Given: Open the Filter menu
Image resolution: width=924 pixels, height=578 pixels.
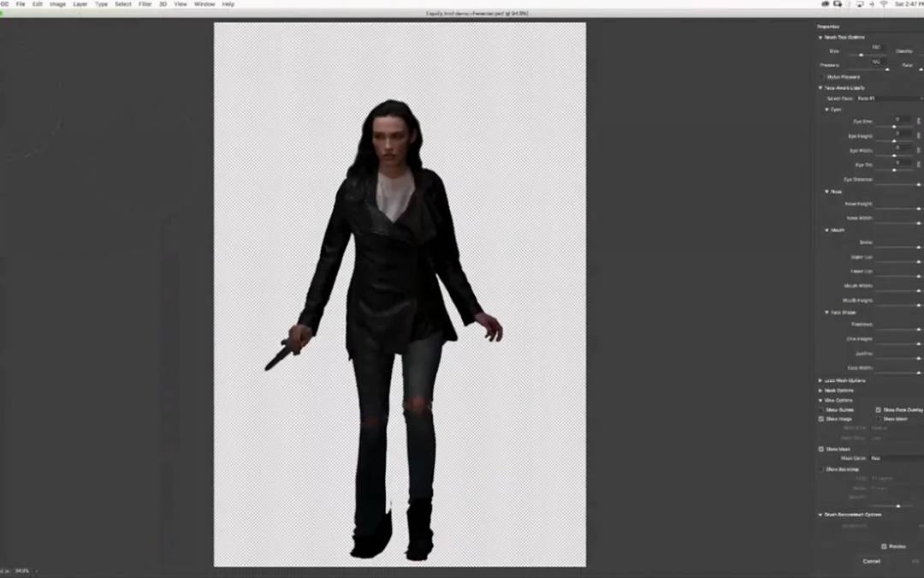Looking at the screenshot, I should [x=145, y=4].
